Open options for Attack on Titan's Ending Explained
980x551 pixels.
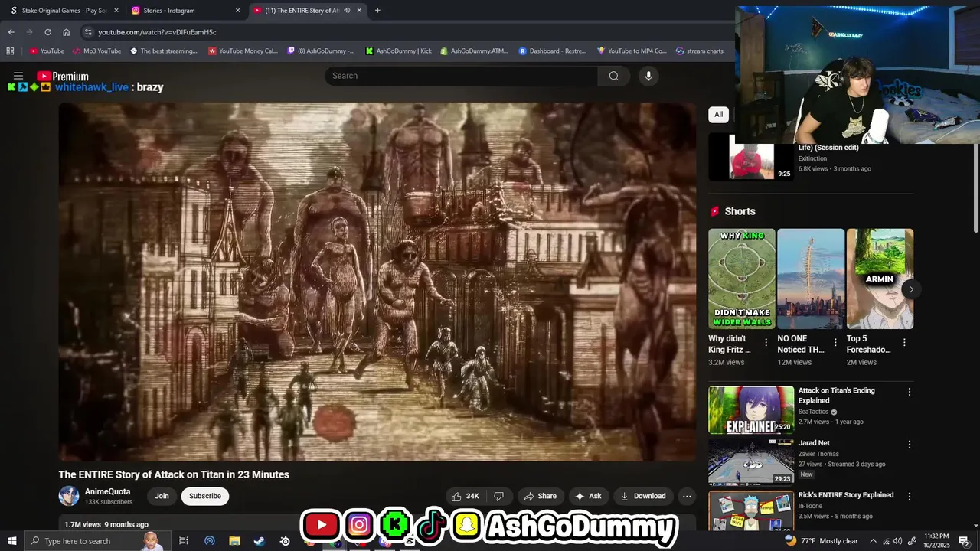coord(910,392)
